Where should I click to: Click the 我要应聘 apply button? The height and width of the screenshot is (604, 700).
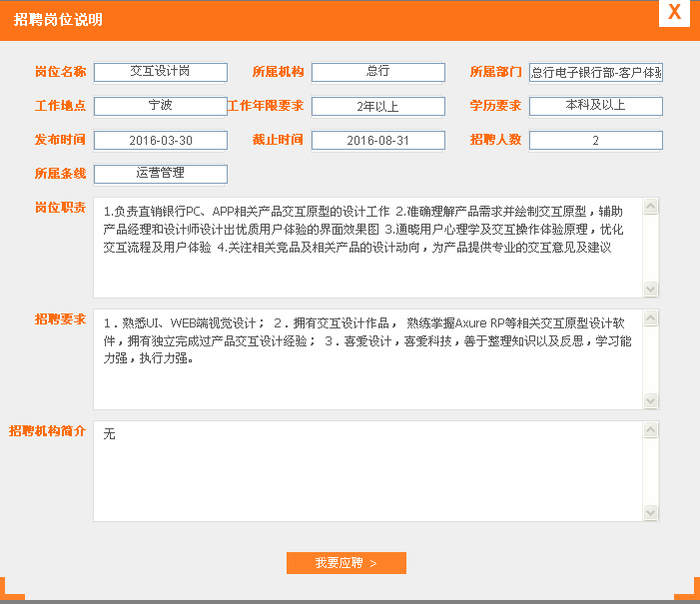(346, 563)
